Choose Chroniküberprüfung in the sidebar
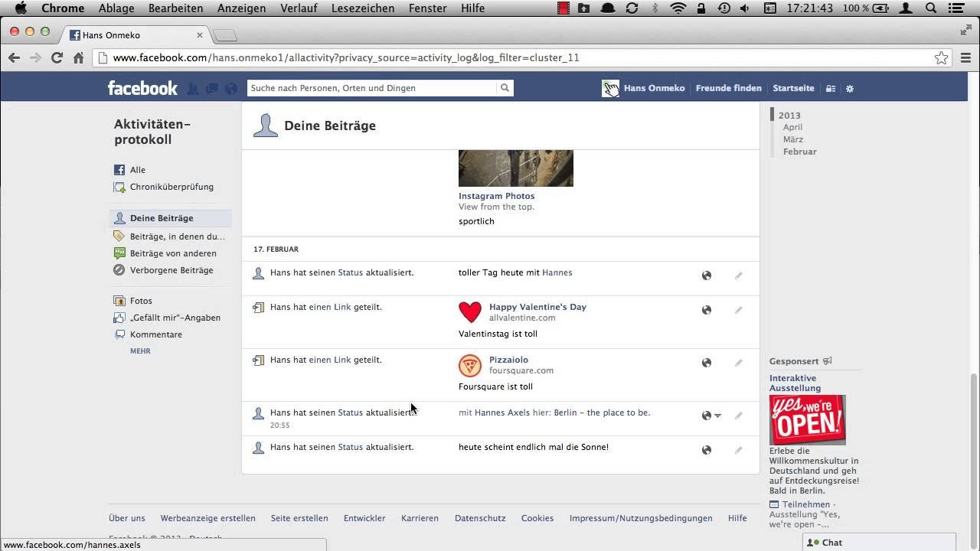 (x=171, y=187)
